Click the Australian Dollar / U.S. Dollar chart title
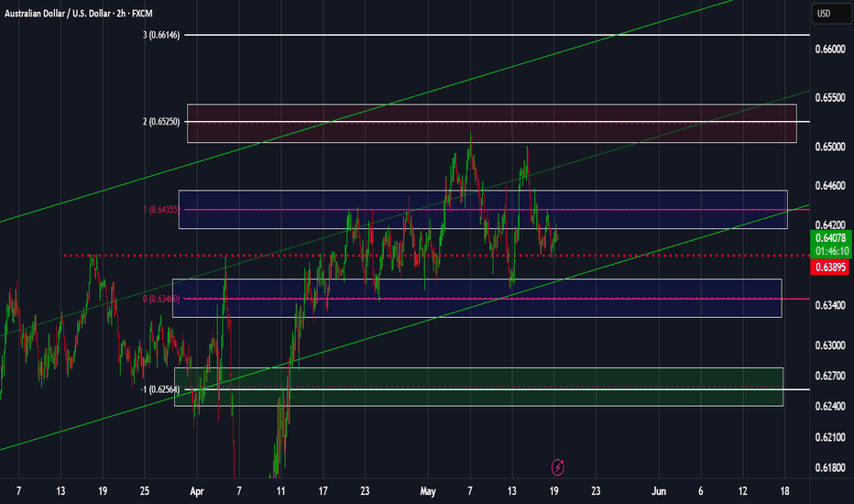This screenshot has width=854, height=504. (x=79, y=13)
